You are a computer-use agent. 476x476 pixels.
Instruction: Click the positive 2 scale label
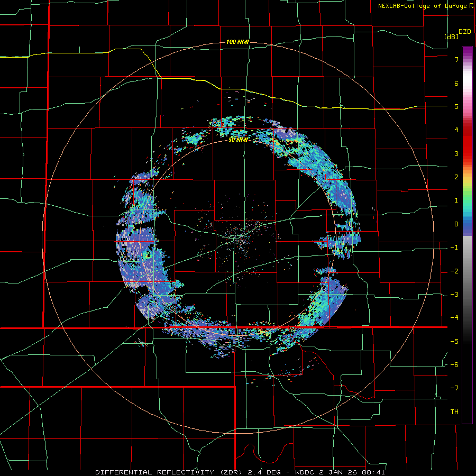click(x=456, y=177)
